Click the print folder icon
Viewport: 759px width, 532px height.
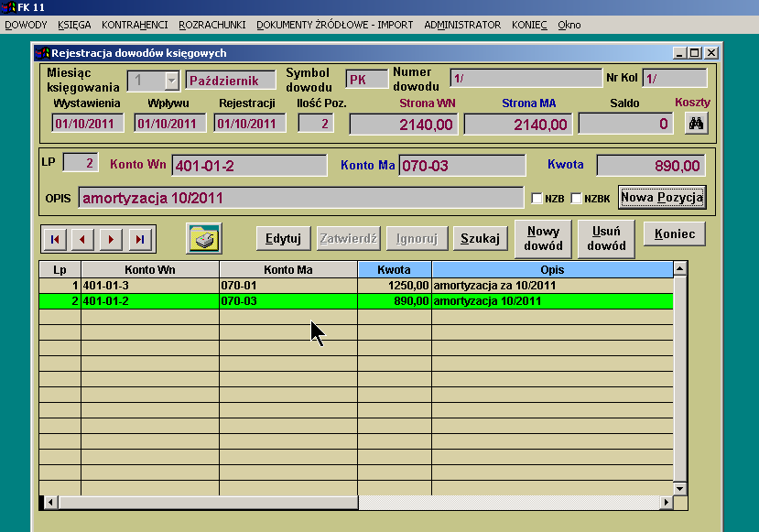point(204,238)
